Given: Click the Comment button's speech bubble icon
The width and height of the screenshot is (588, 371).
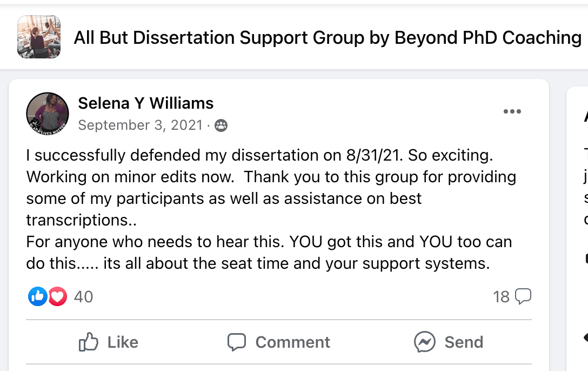Looking at the screenshot, I should (236, 342).
